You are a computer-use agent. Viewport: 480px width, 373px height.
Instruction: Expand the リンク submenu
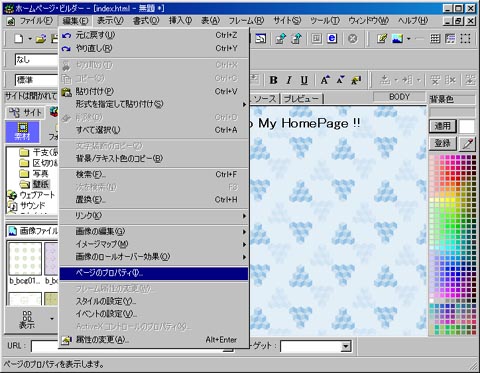[x=154, y=216]
